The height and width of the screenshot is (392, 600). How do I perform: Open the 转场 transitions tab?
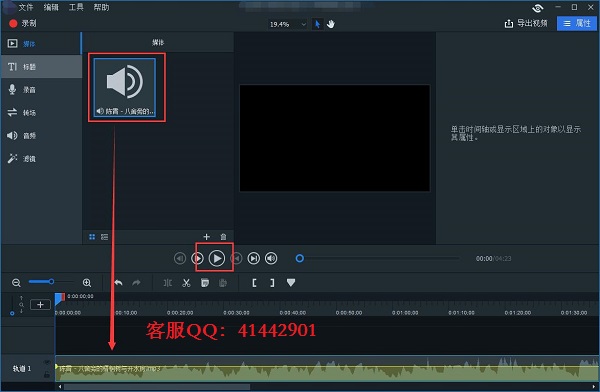pos(41,113)
